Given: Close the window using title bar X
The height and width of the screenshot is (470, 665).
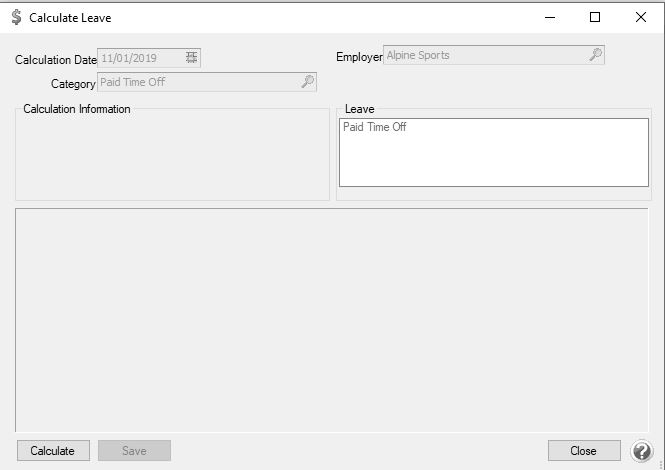Looking at the screenshot, I should (x=641, y=17).
